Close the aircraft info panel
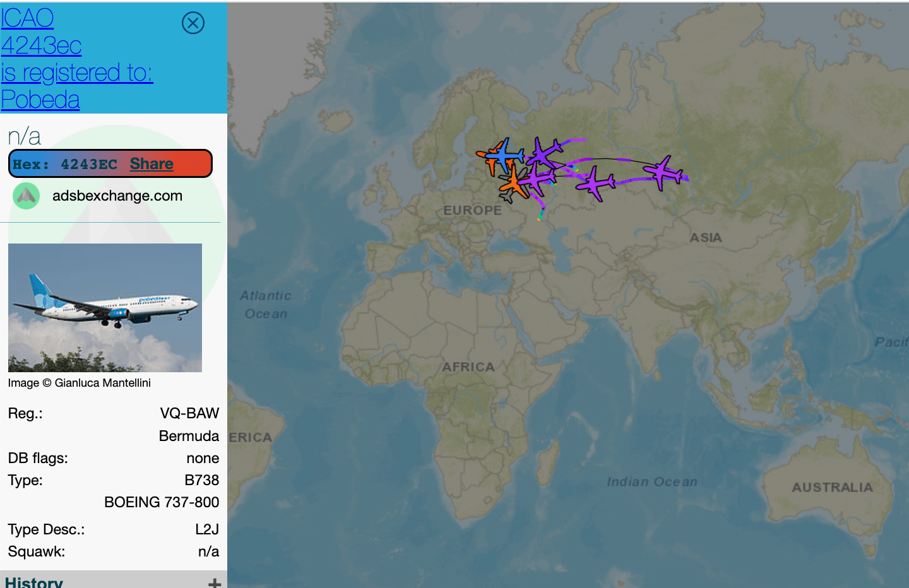 193,23
